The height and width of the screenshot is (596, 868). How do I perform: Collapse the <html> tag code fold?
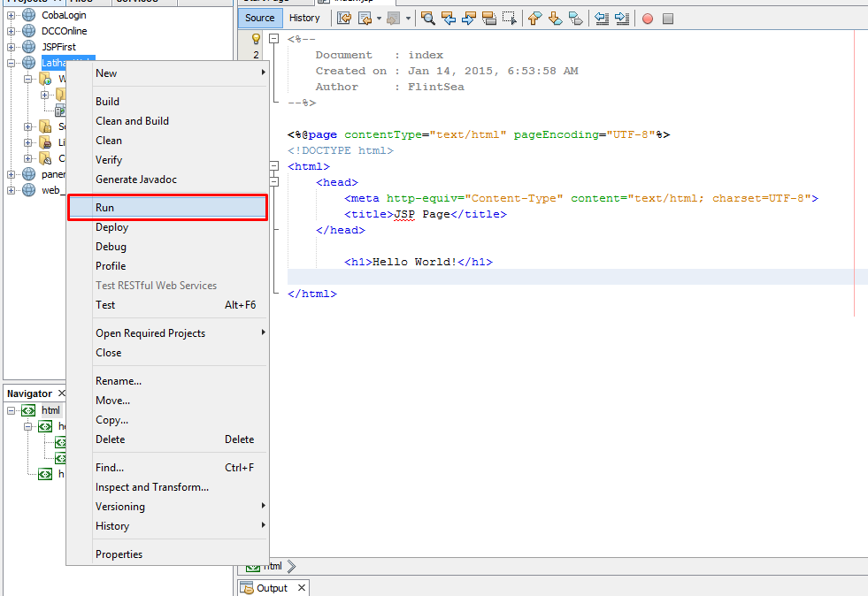[x=273, y=165]
